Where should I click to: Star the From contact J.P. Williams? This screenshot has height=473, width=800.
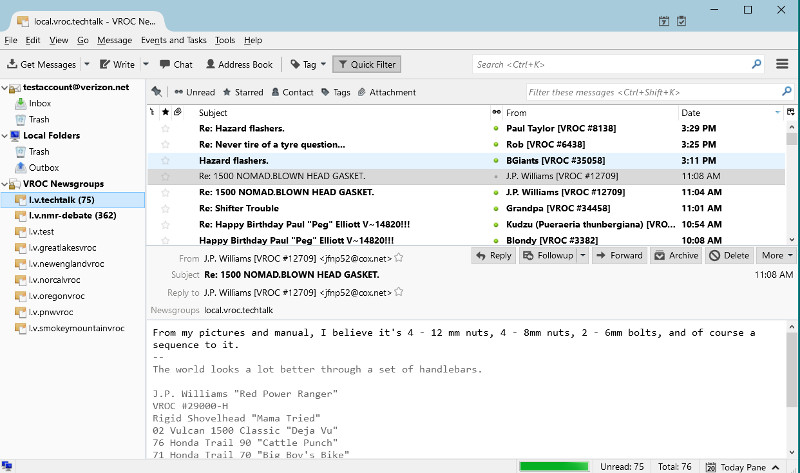click(x=398, y=258)
